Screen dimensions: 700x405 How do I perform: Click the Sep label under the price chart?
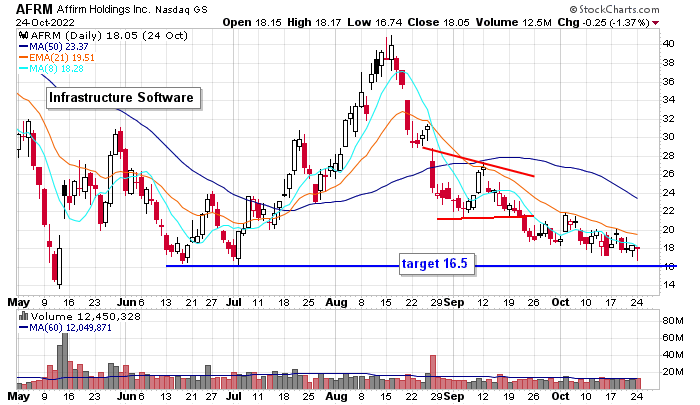click(x=454, y=302)
